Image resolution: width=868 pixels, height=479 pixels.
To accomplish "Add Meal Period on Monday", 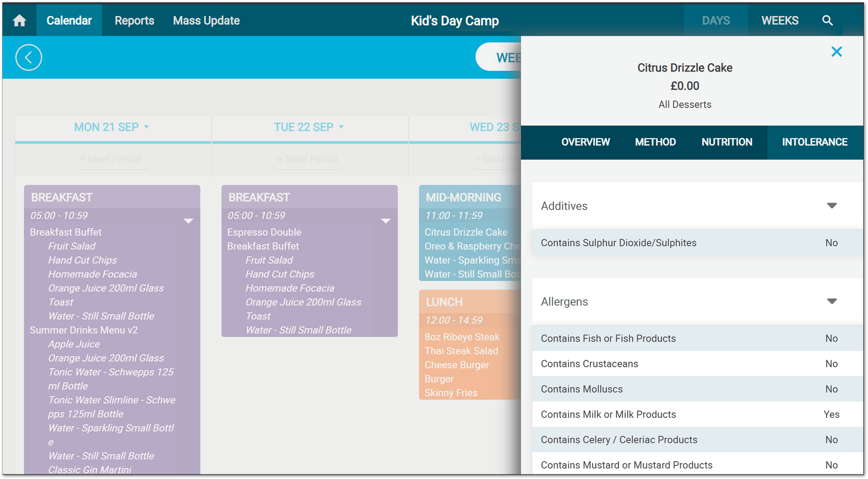I will click(x=112, y=159).
